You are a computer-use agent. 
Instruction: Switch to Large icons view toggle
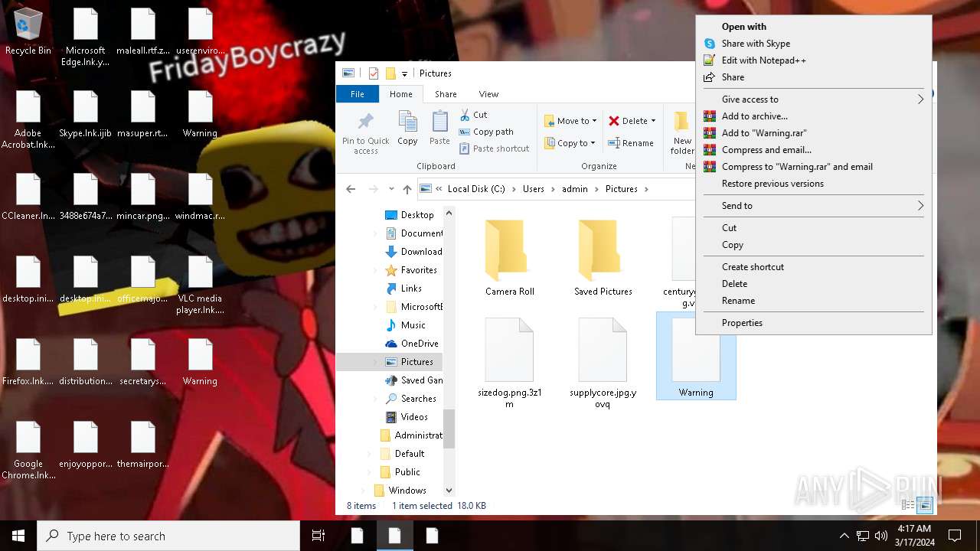coord(925,505)
